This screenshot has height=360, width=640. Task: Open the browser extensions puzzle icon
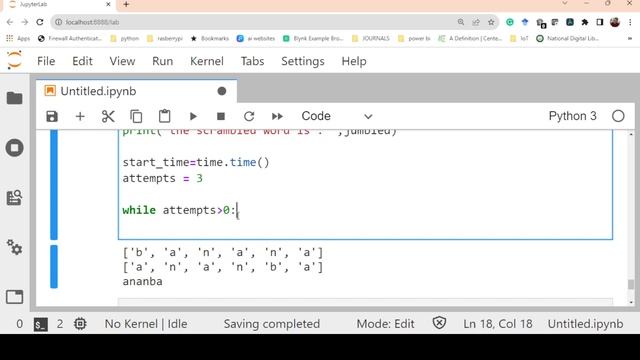click(x=585, y=22)
